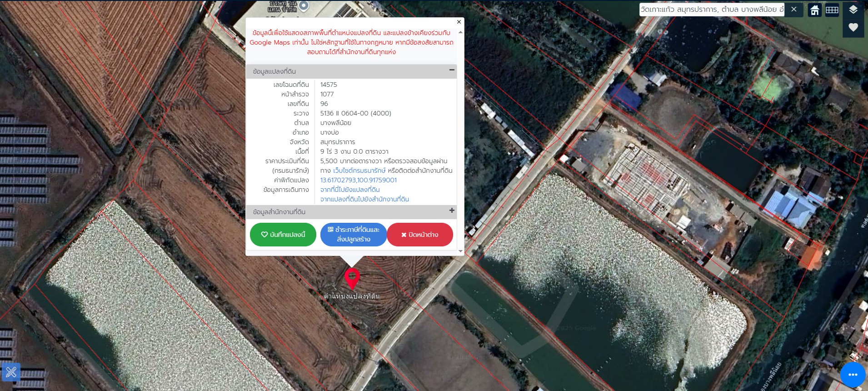
Task: Expand the ข้อมูลสำนักงานที่ดิน section
Action: pos(451,211)
